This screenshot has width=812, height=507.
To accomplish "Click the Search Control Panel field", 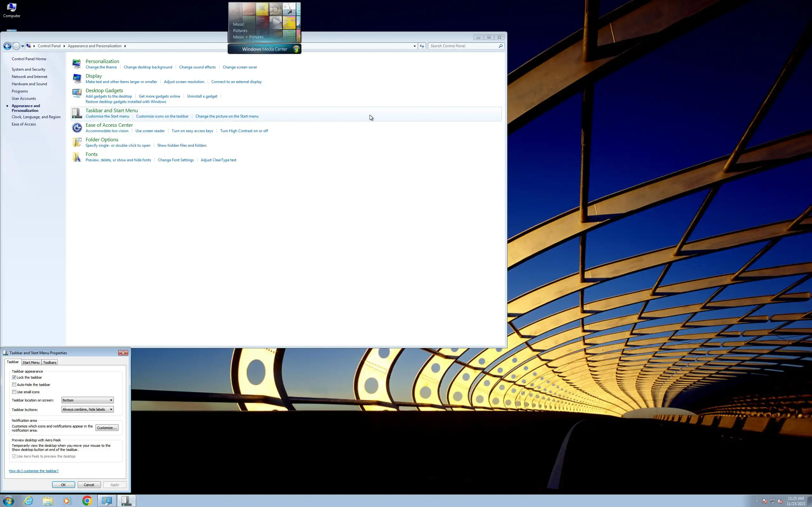I will point(463,46).
